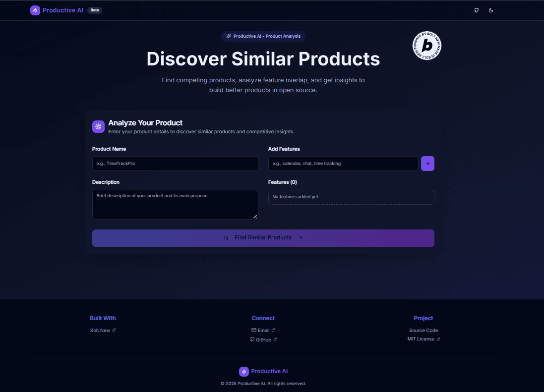Click the Productive AI lightning logo in header
Image resolution: width=544 pixels, height=392 pixels.
(x=35, y=10)
